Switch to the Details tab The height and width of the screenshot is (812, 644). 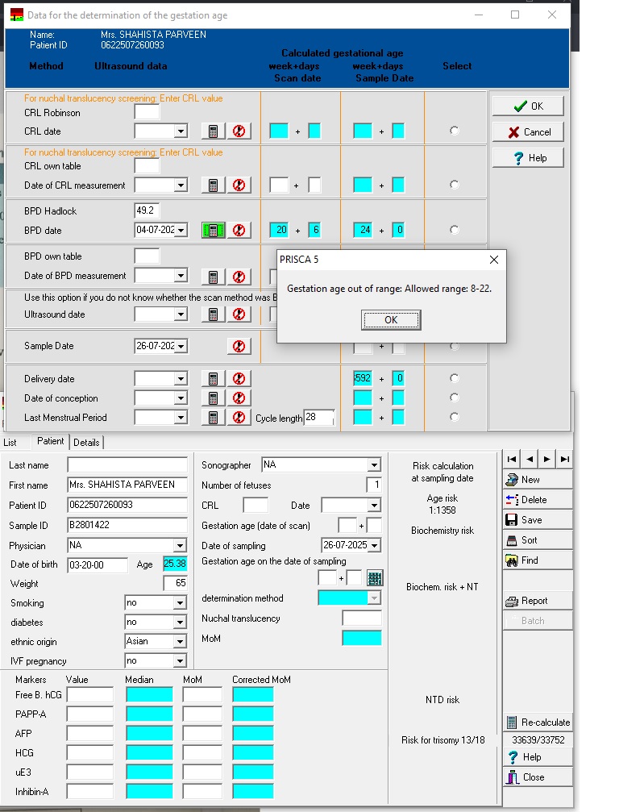pyautogui.click(x=86, y=443)
